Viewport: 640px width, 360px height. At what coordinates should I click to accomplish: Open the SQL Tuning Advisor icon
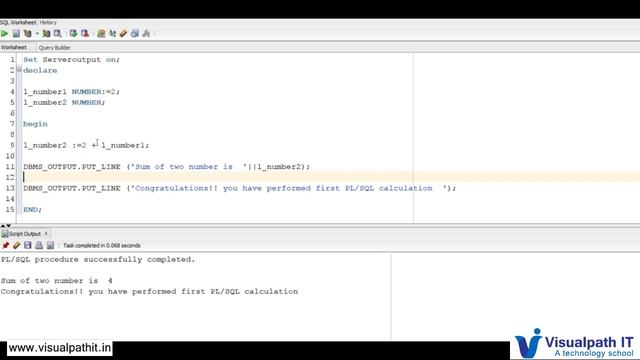point(58,33)
